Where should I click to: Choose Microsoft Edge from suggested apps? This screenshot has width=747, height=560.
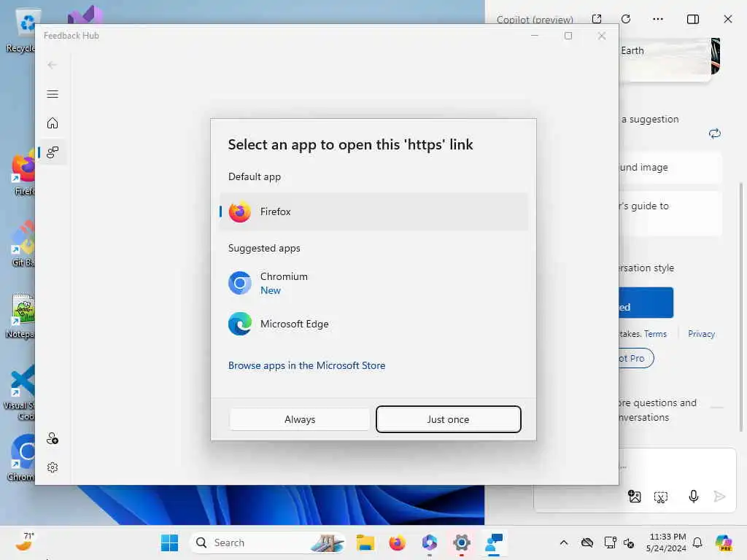[x=373, y=324]
